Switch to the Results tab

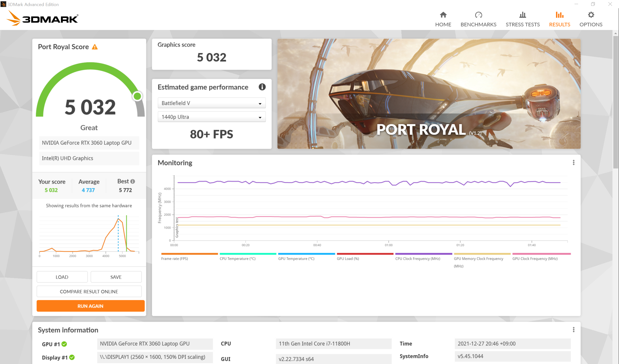(x=560, y=19)
